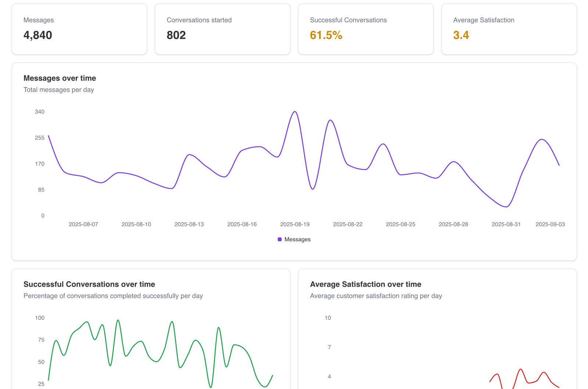
Task: Select the 2025-08-19 date label on x-axis
Action: tap(295, 224)
